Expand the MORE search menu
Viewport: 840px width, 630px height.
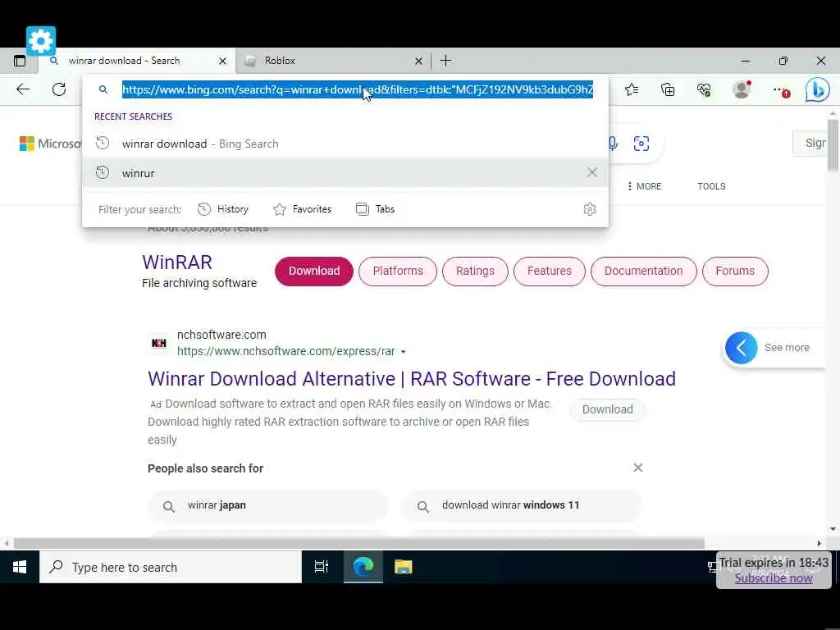click(x=645, y=186)
